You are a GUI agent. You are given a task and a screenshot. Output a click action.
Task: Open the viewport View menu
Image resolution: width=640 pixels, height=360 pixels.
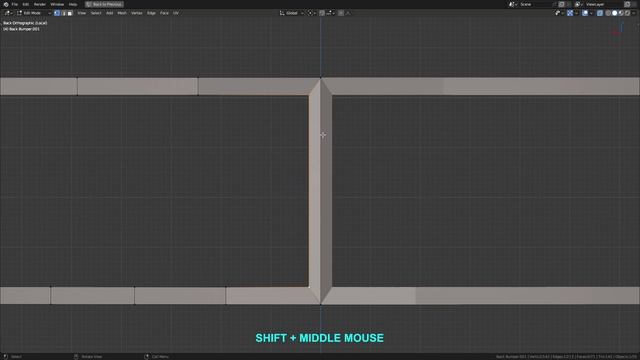[x=82, y=13]
